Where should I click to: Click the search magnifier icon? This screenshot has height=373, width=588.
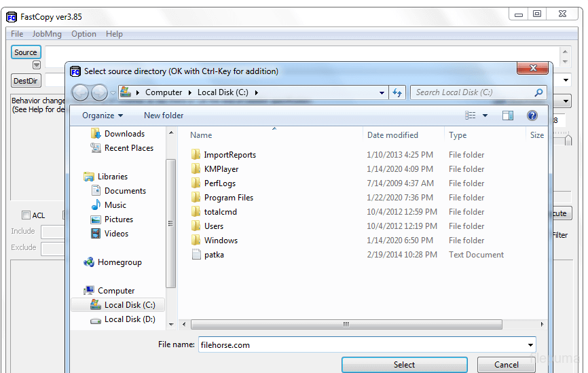point(538,92)
